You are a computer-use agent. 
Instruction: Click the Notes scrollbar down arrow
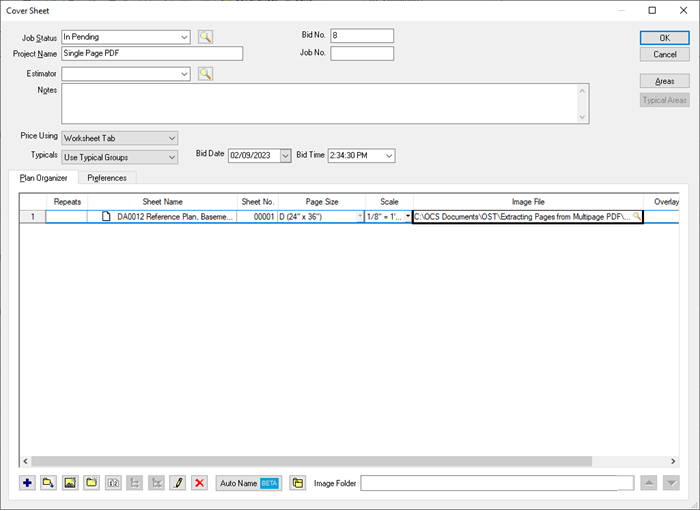click(x=582, y=117)
